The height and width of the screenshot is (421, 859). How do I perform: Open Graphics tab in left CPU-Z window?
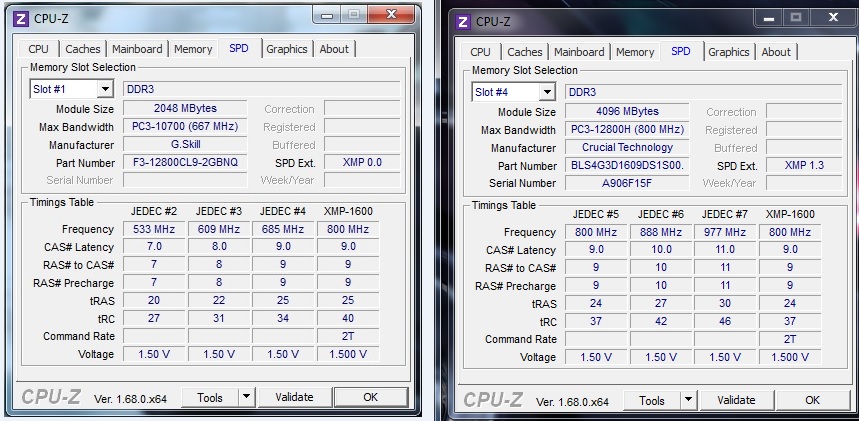(287, 49)
